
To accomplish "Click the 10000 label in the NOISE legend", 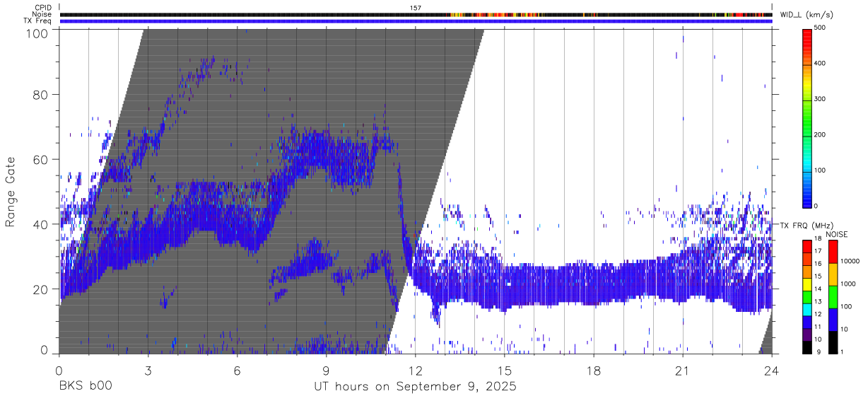I will click(x=850, y=261).
